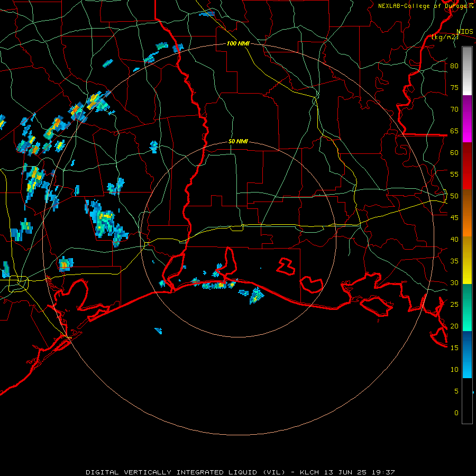476x476 pixels.
Task: Select the 65 value on the scale
Action: [454, 131]
